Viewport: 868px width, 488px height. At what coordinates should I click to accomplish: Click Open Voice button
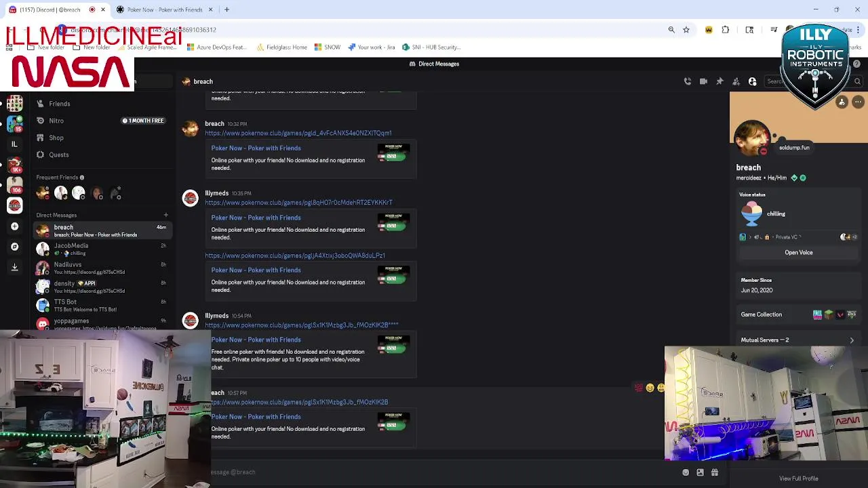tap(798, 253)
